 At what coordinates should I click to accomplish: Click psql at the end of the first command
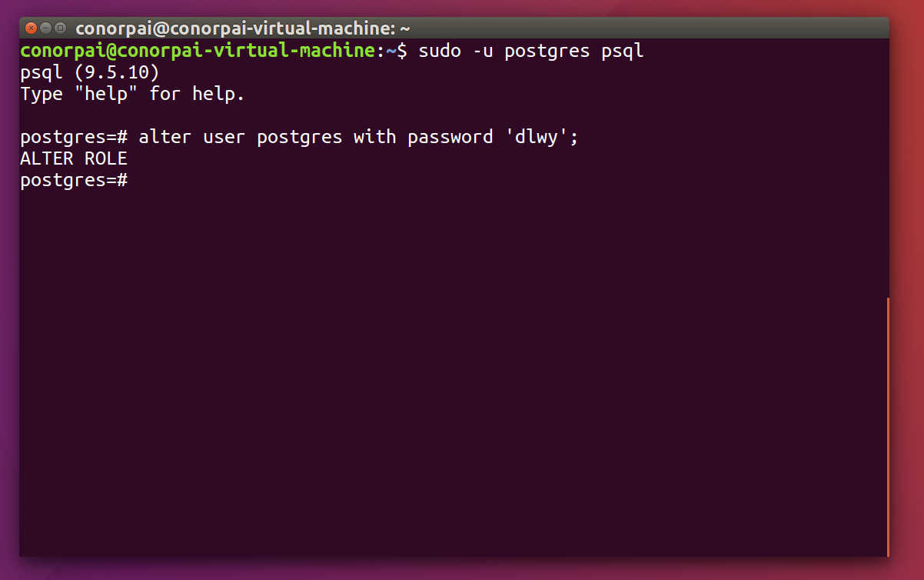coord(623,52)
